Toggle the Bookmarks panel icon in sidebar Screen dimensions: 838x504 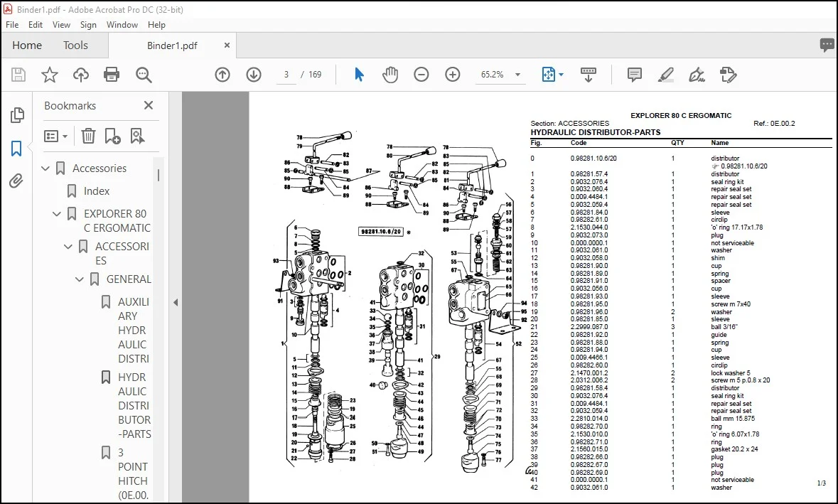16,149
